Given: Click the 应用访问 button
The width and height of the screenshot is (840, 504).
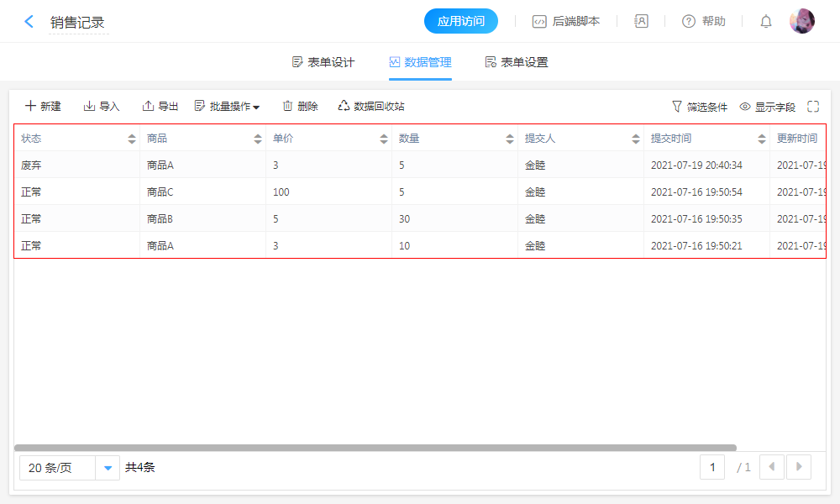Looking at the screenshot, I should tap(461, 21).
